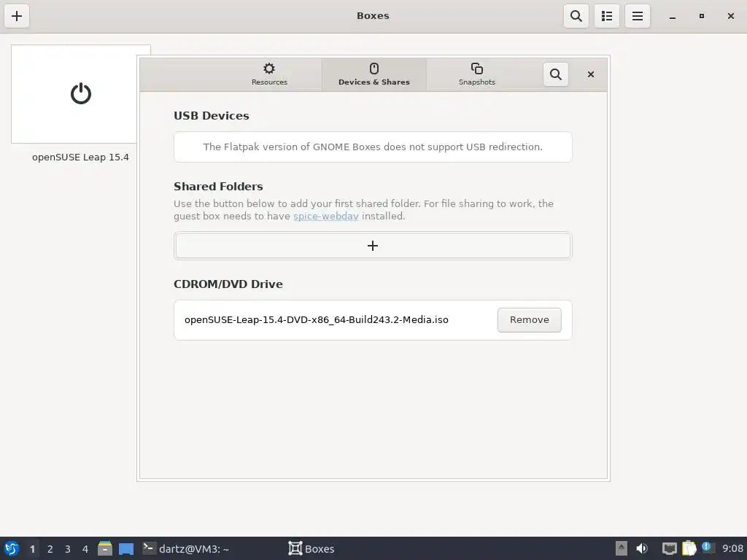Click the clock showing 9:08
747x560 pixels.
point(732,548)
